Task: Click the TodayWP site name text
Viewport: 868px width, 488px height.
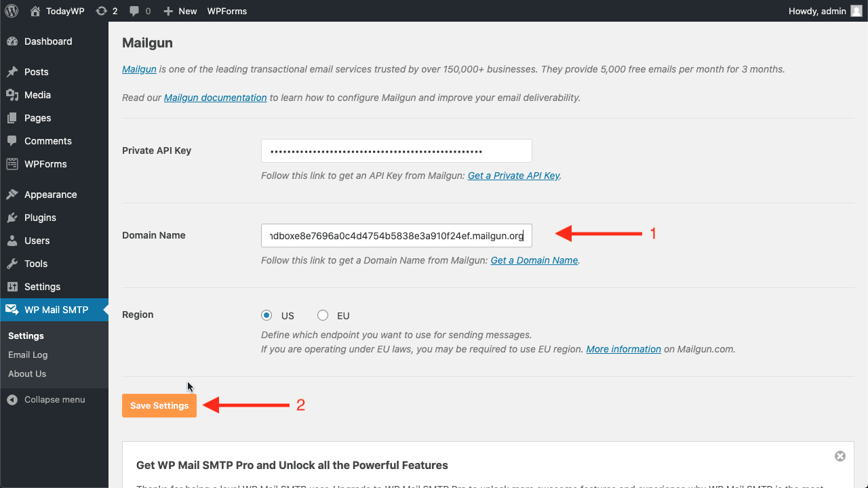Action: [x=65, y=11]
